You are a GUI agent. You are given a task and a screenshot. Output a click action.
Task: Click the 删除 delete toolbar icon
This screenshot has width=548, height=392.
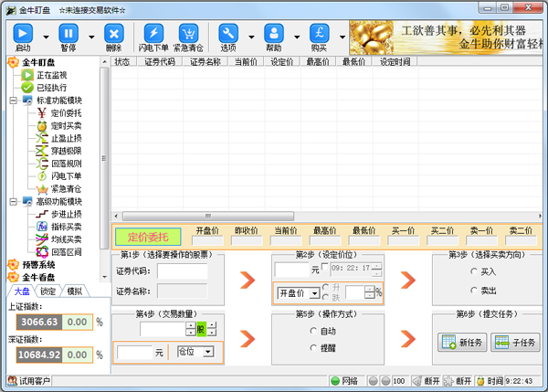pyautogui.click(x=113, y=33)
